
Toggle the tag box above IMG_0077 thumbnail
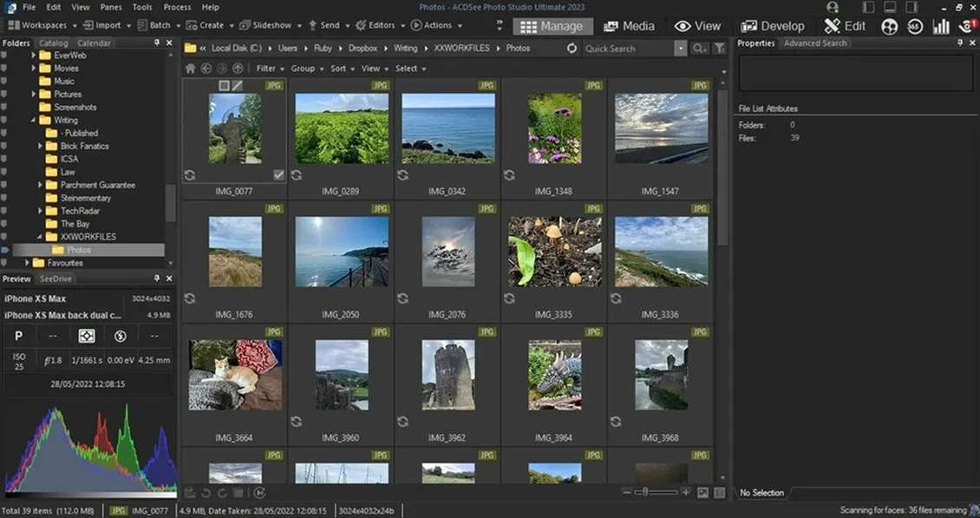224,86
